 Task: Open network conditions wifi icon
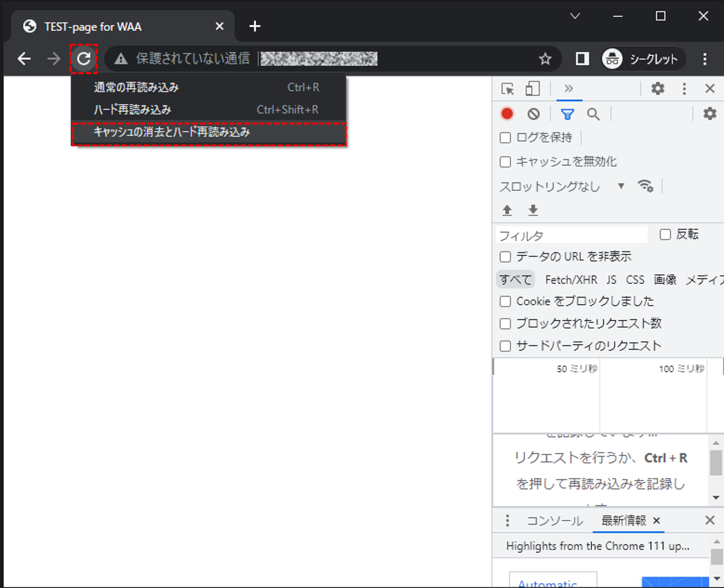(645, 186)
